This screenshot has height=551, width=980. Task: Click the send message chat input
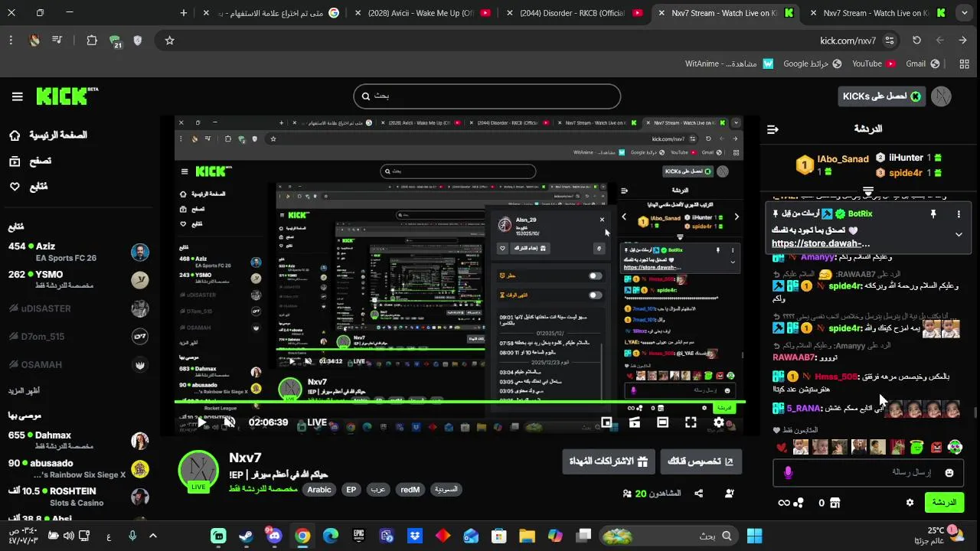[868, 473]
